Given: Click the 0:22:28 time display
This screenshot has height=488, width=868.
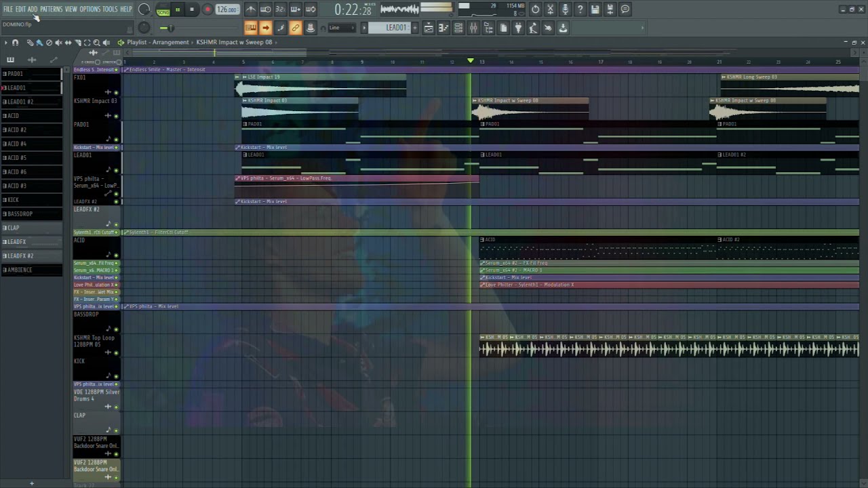Looking at the screenshot, I should coord(353,10).
